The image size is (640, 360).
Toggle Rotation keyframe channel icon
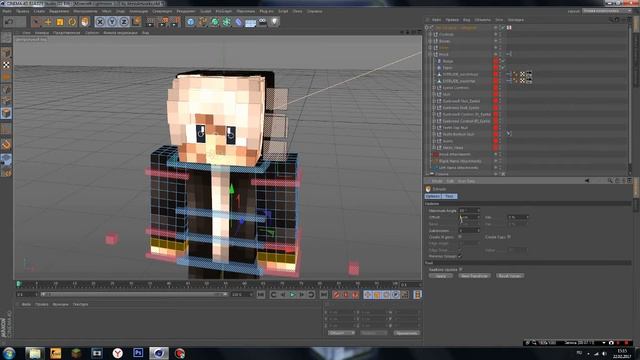point(386,294)
